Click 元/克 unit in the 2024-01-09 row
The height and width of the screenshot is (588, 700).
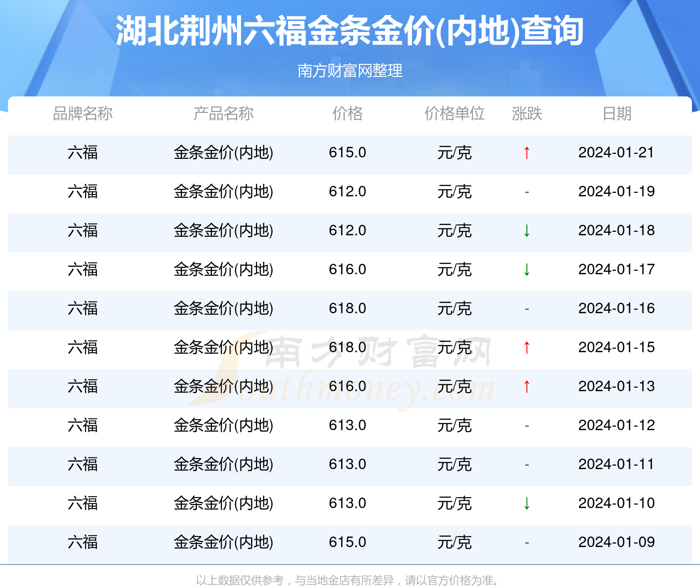(454, 542)
